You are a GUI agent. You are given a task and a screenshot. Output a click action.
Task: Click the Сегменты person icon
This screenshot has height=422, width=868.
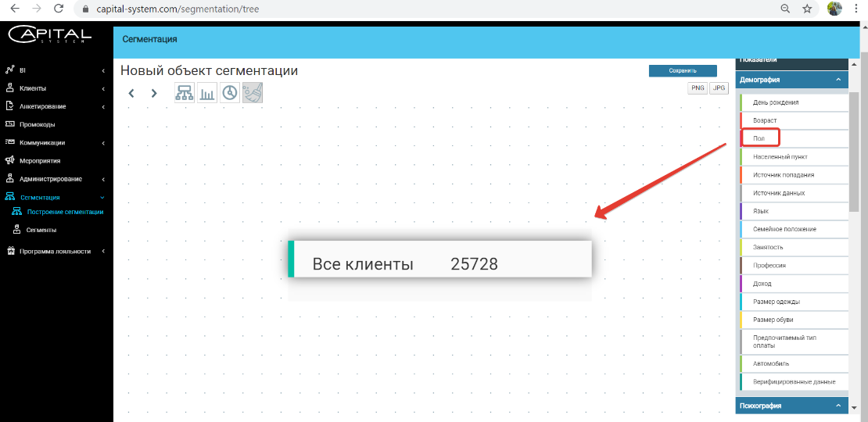click(x=16, y=230)
